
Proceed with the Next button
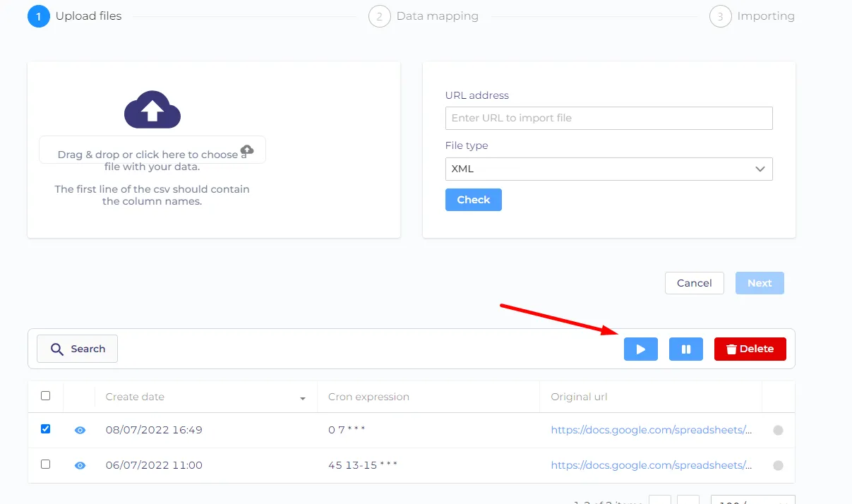coord(760,283)
